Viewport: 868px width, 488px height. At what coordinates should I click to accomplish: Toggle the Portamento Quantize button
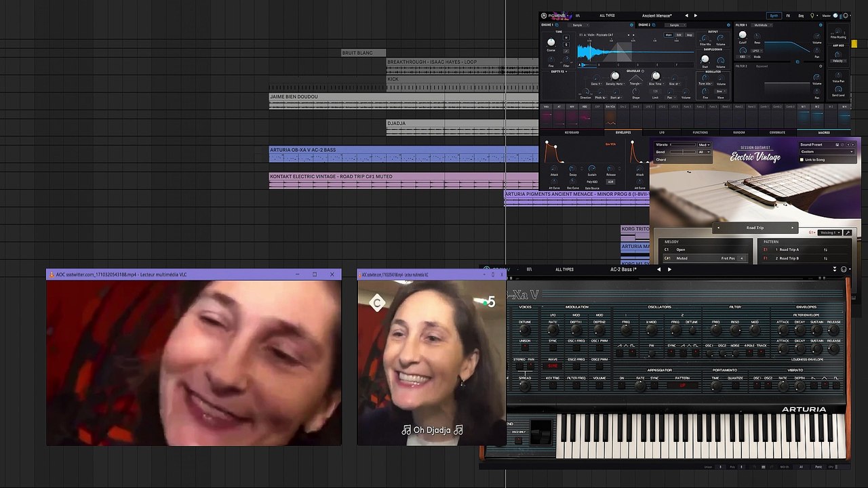pyautogui.click(x=735, y=385)
